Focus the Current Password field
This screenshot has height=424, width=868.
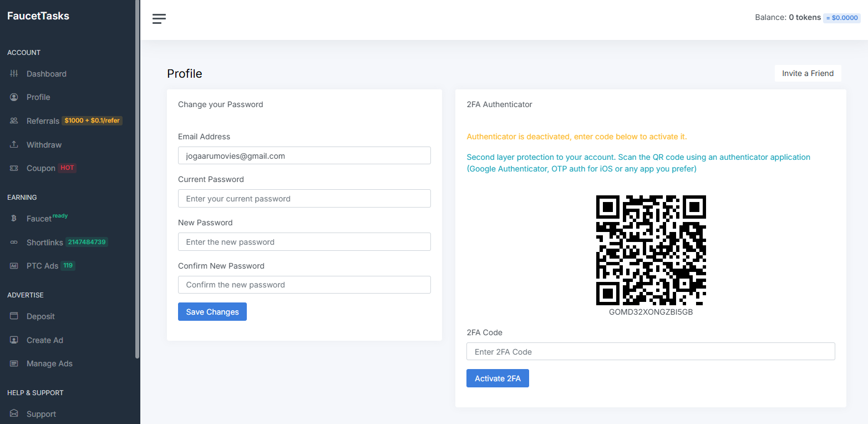click(304, 199)
